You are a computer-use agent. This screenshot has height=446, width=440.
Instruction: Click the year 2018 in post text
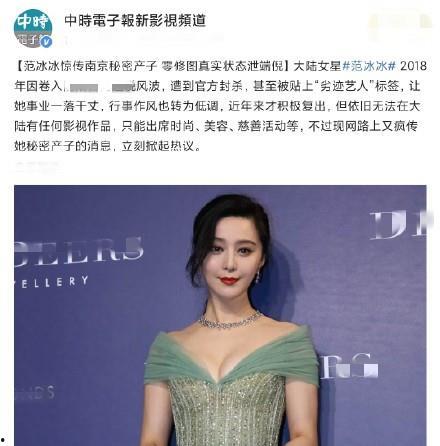(x=413, y=66)
